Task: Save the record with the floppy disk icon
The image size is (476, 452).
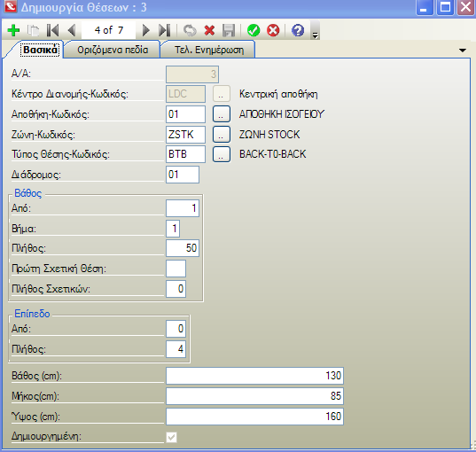Action: click(x=229, y=30)
